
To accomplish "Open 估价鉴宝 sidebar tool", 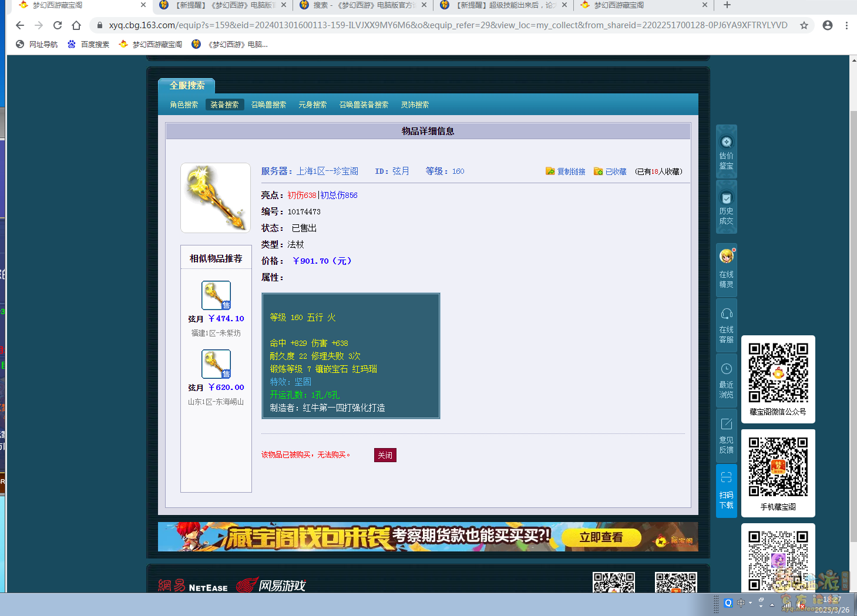I will coord(726,152).
